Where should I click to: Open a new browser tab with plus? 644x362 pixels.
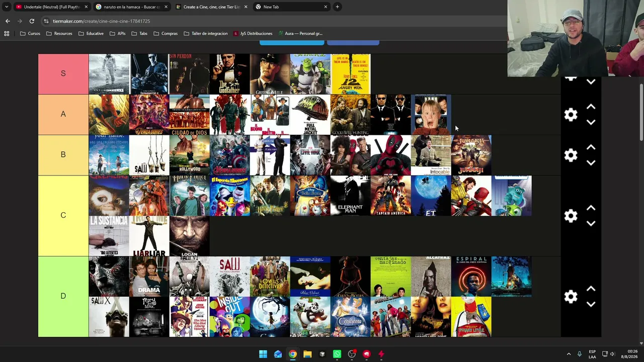[337, 7]
